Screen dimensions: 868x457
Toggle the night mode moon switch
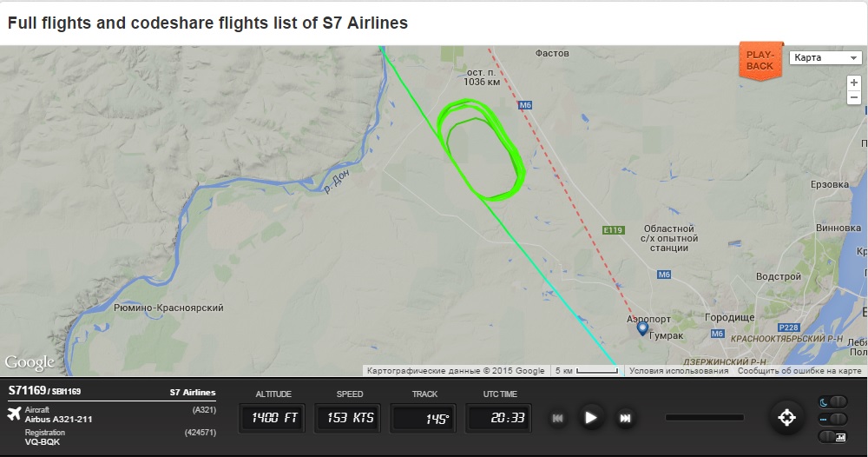pyautogui.click(x=832, y=401)
